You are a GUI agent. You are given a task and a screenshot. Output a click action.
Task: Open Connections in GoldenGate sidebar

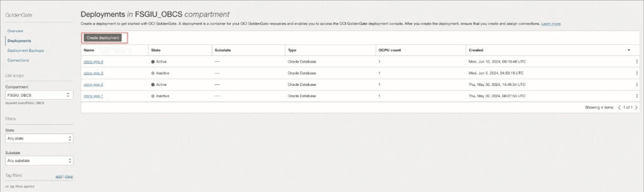click(18, 60)
